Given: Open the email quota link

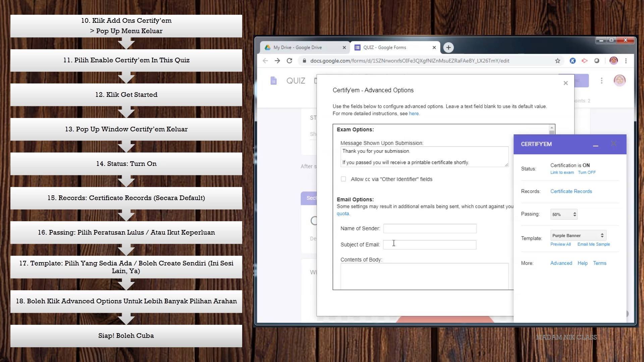Looking at the screenshot, I should point(343,214).
